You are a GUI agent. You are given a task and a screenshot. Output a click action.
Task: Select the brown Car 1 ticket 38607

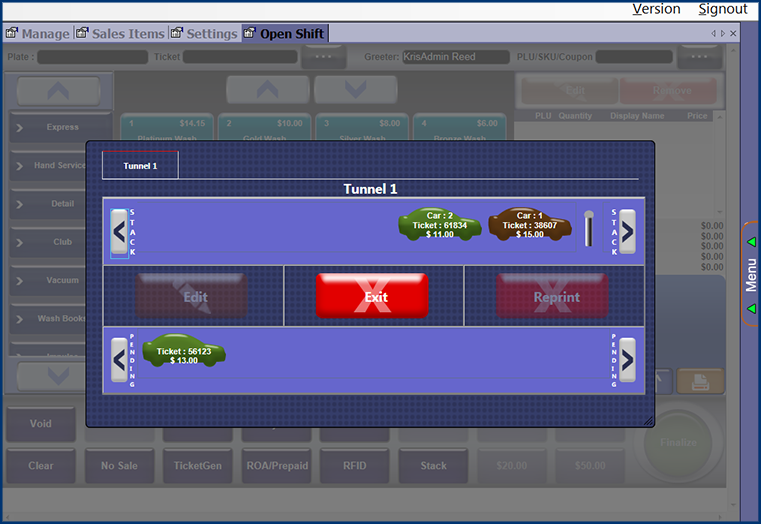point(530,226)
